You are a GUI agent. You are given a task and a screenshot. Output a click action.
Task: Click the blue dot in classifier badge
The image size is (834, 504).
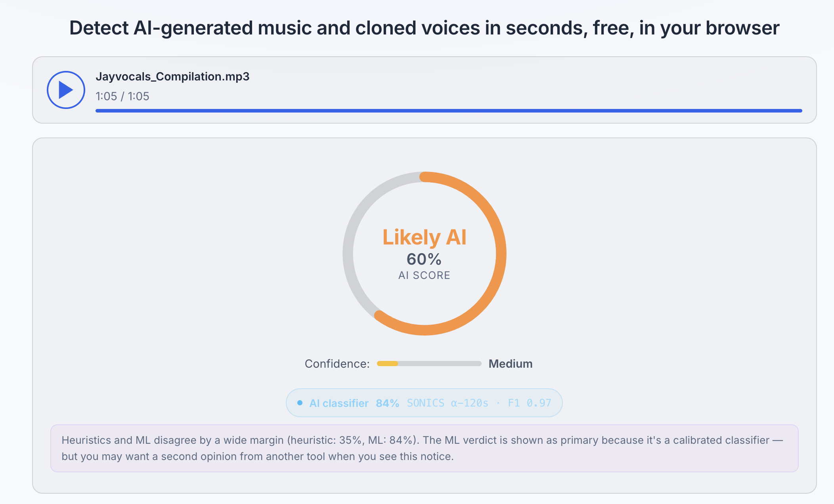[300, 403]
